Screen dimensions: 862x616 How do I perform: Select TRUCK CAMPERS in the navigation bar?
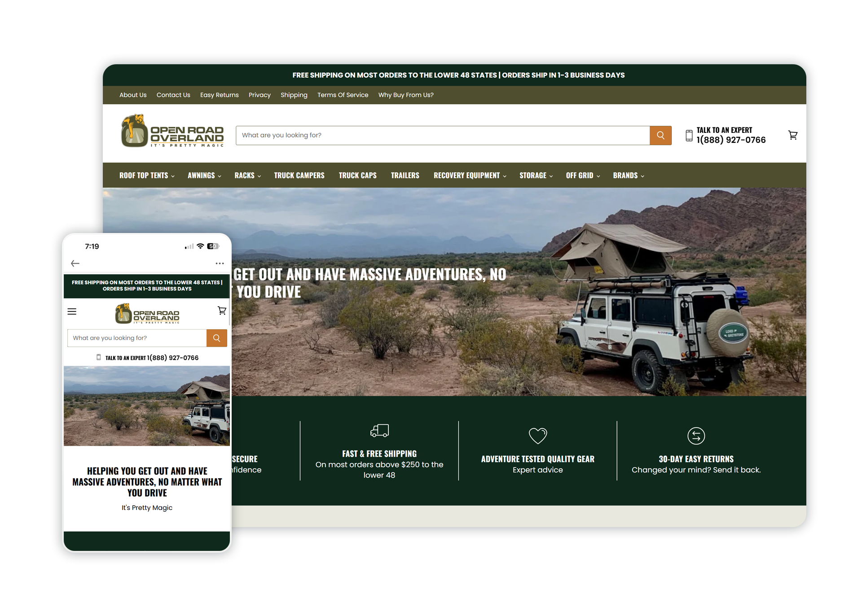(299, 176)
